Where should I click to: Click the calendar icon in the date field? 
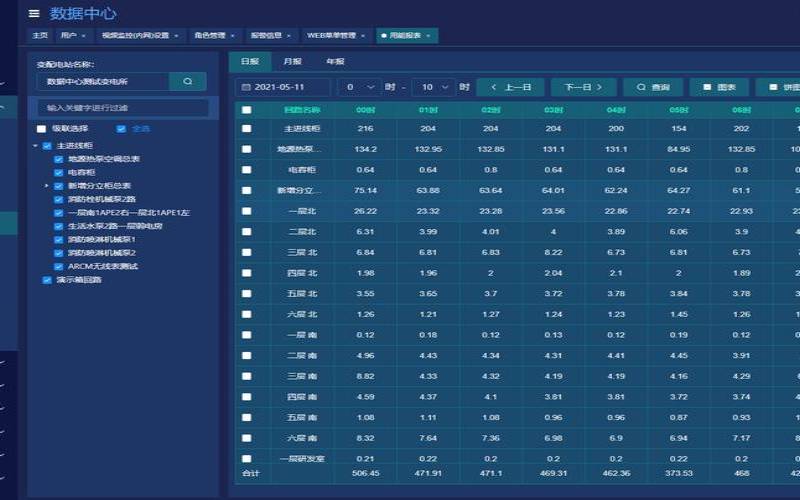coord(245,87)
